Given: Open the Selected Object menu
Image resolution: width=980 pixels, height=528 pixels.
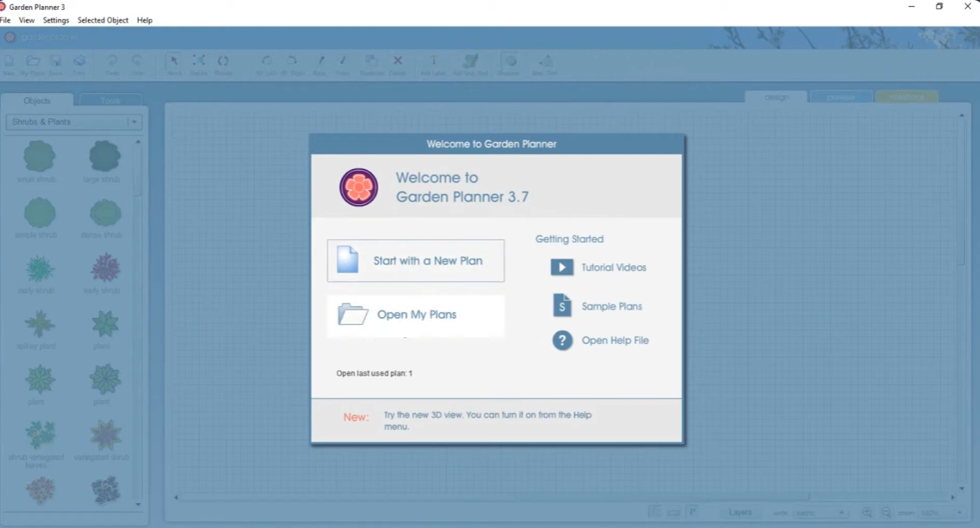Looking at the screenshot, I should (x=102, y=20).
